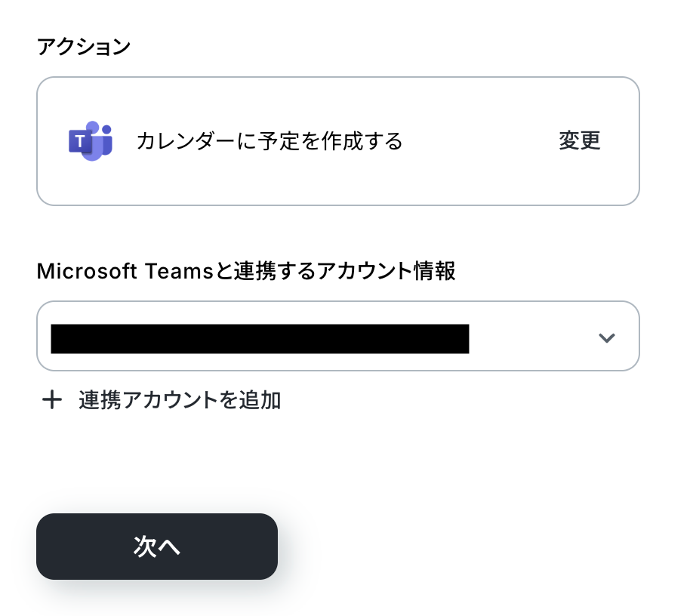
Task: Change the selected Teams action via 変更
Action: point(579,141)
